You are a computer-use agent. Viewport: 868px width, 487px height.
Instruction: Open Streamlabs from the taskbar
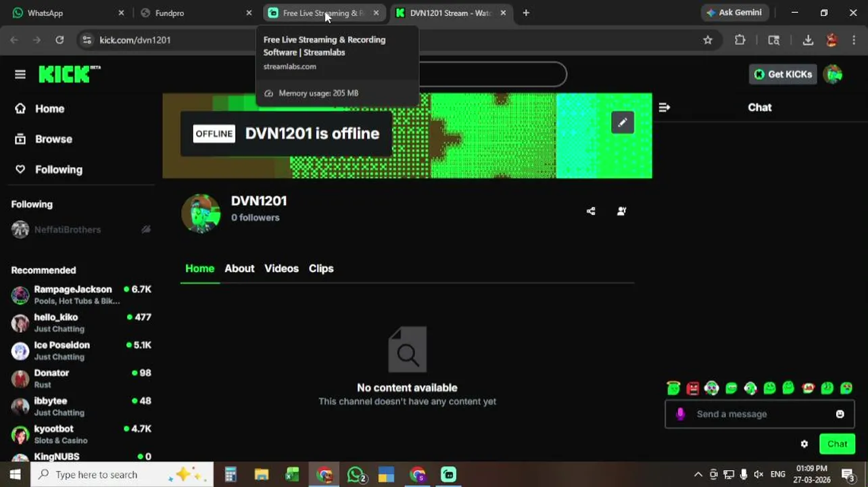click(x=449, y=475)
